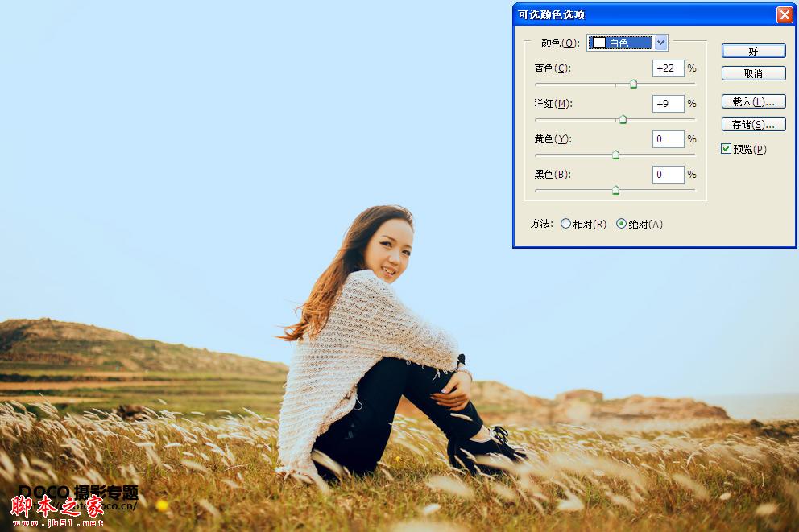799x532 pixels.
Task: Click the dropdown arrow next to 白色
Action: click(661, 43)
